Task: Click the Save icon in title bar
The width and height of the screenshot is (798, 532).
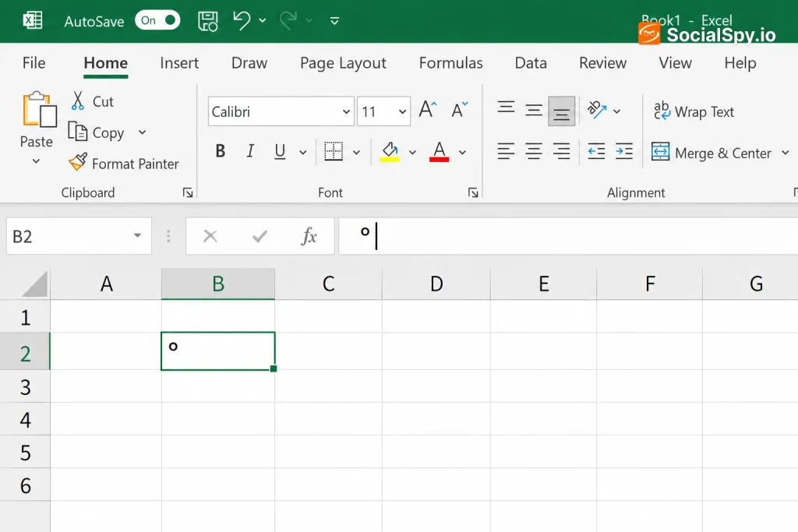Action: [x=207, y=21]
